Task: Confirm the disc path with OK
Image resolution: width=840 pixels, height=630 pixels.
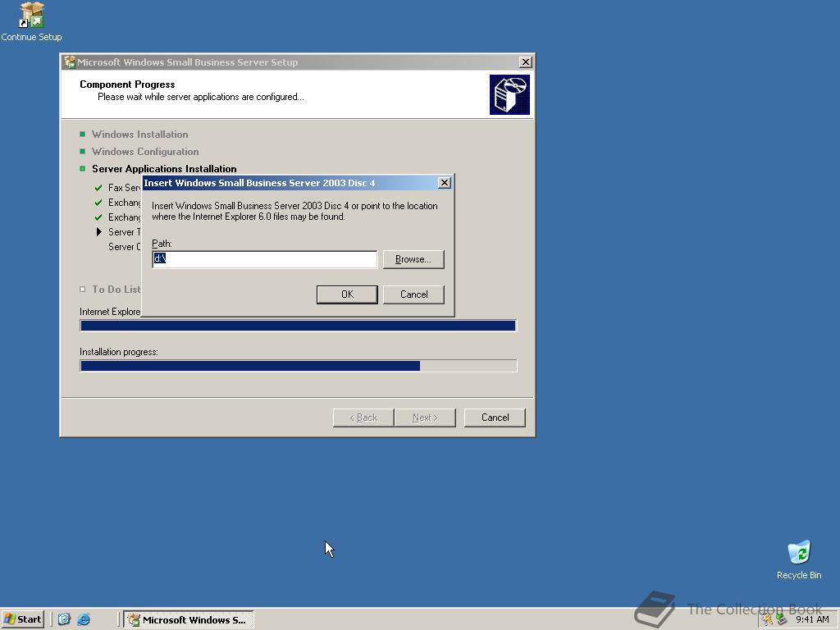Action: pyautogui.click(x=347, y=294)
